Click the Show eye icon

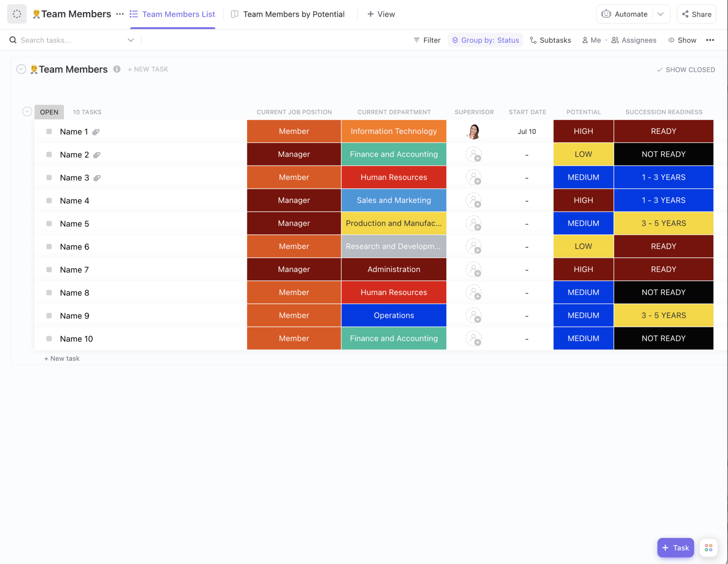tap(671, 40)
